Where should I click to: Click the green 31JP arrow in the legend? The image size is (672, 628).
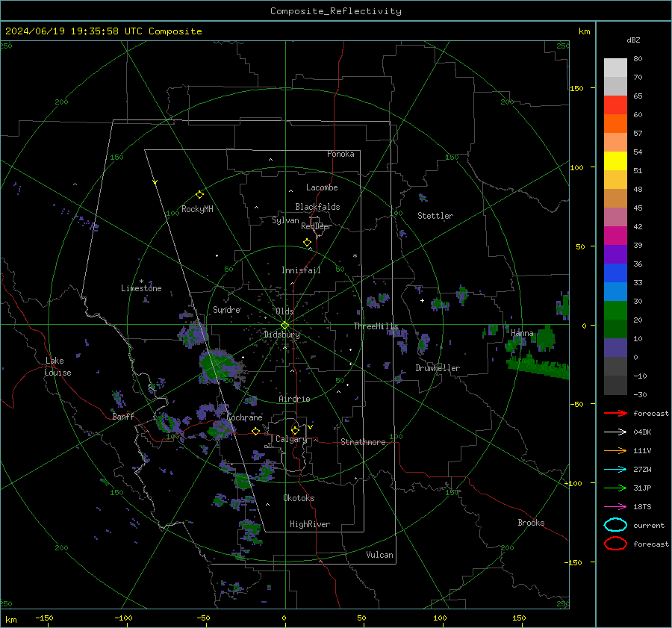(615, 488)
